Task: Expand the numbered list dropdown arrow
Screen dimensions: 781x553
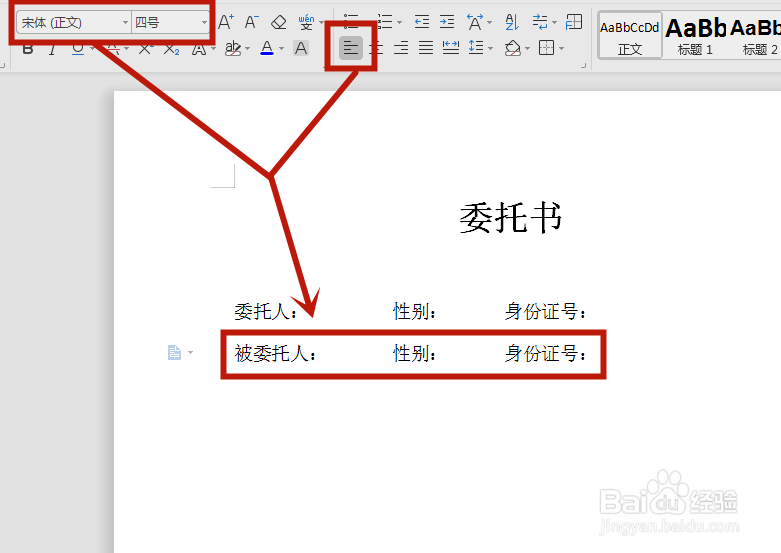Action: pos(399,22)
